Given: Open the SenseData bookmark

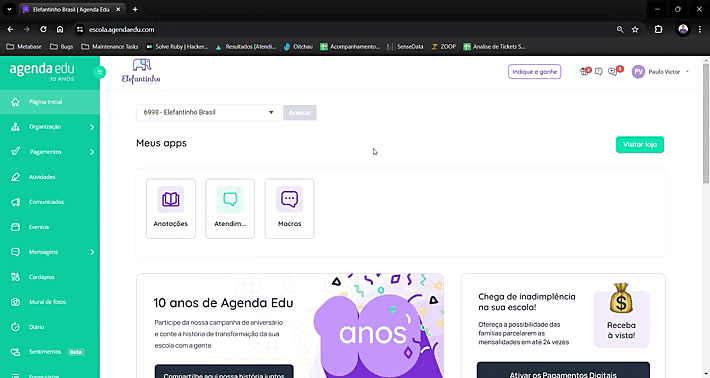Looking at the screenshot, I should (x=405, y=47).
